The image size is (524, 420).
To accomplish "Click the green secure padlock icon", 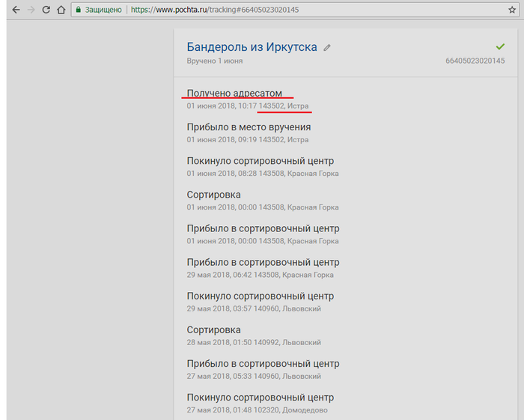I will pyautogui.click(x=78, y=10).
